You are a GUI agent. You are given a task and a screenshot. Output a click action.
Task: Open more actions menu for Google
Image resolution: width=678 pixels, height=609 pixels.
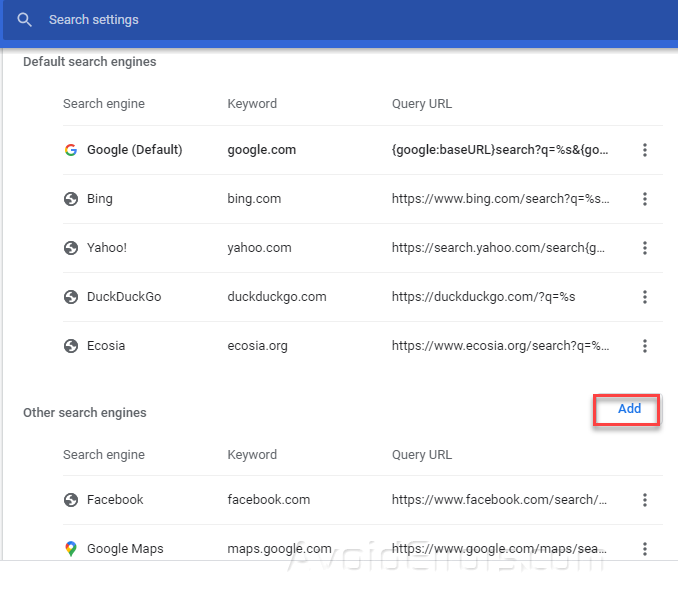pos(645,150)
